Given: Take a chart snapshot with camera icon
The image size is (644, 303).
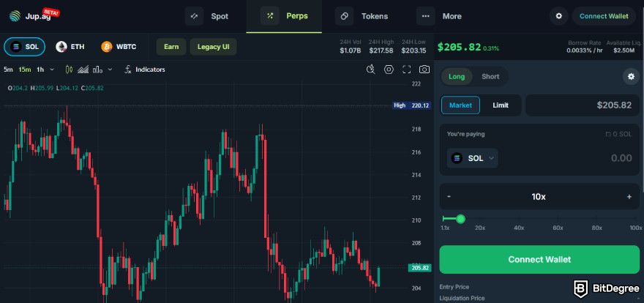Looking at the screenshot, I should [424, 70].
